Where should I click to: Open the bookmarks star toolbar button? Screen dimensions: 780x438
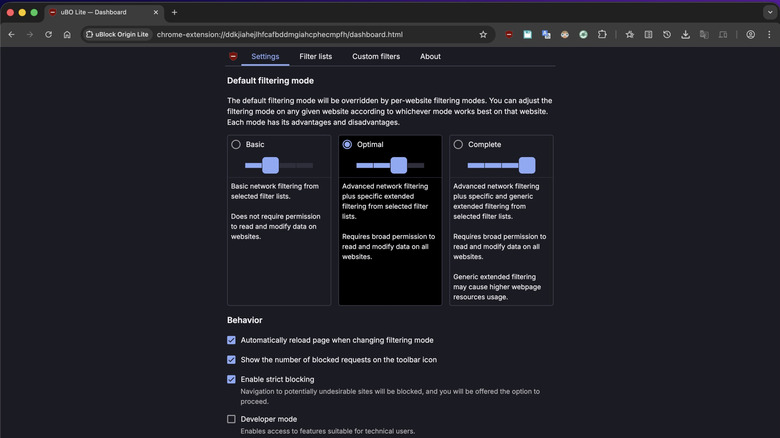[x=630, y=34]
